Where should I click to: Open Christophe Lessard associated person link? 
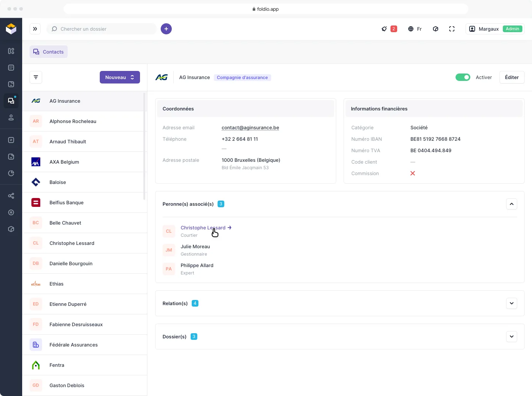206,228
